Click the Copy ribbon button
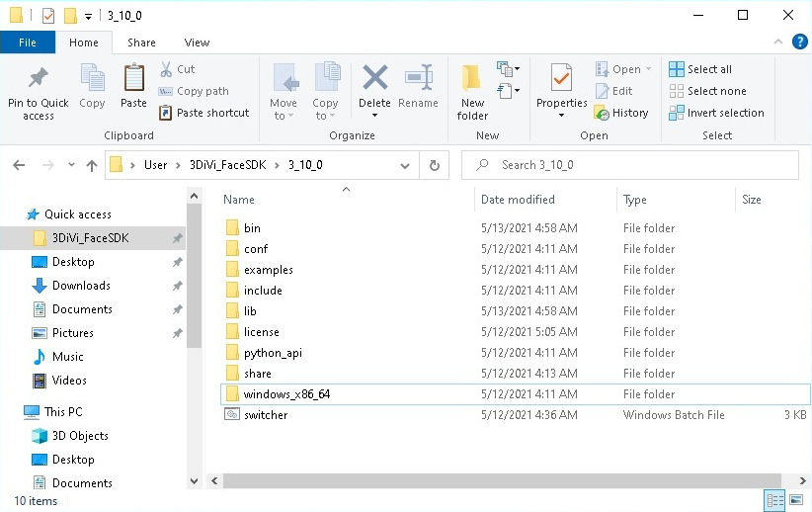This screenshot has width=812, height=512. pyautogui.click(x=92, y=86)
